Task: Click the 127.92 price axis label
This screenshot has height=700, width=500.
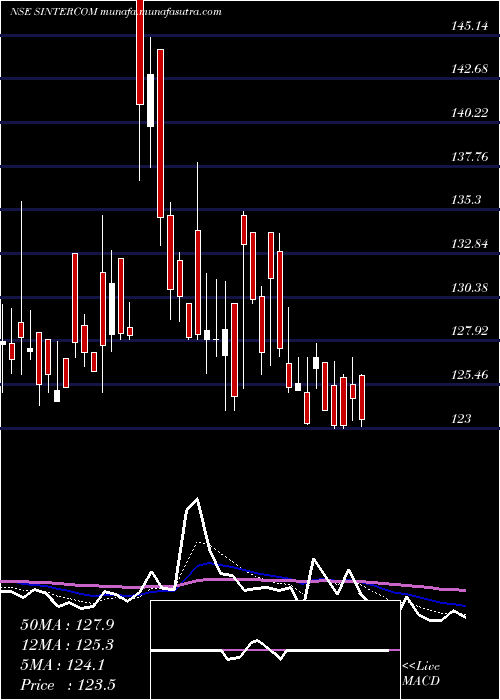Action: point(470,331)
